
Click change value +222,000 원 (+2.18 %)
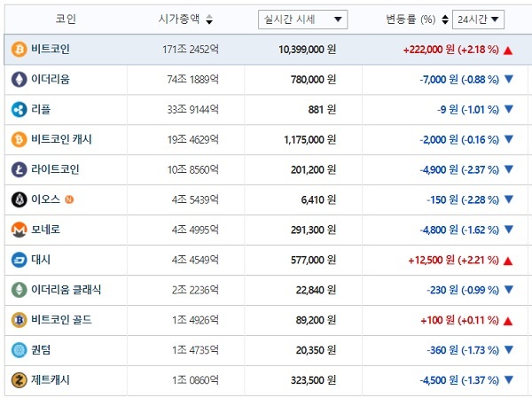coord(451,50)
